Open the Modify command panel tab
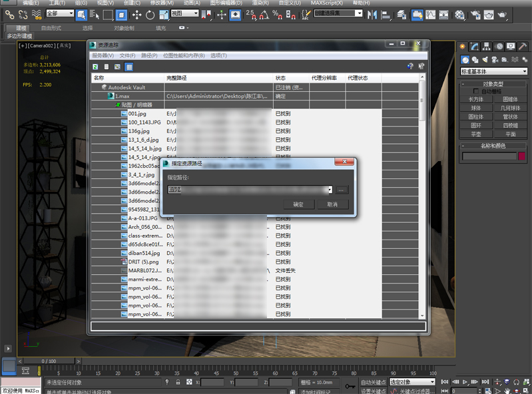The height and width of the screenshot is (394, 532). click(475, 47)
